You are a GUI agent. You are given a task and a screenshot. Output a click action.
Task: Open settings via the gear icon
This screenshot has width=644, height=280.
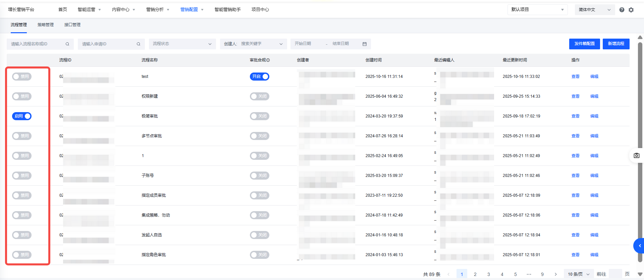631,10
